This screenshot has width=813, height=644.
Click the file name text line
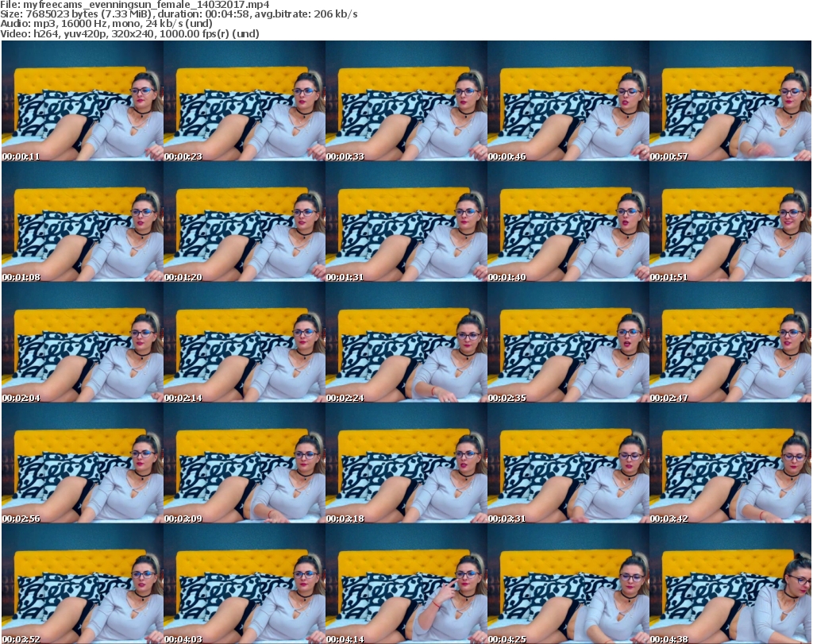tap(135, 5)
